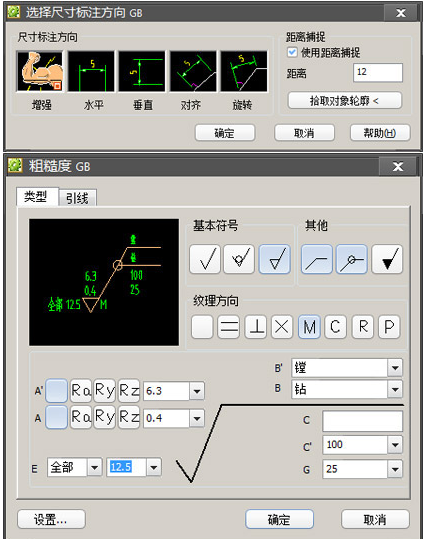425x539 pixels.
Task: Open 设置... in roughness dialog
Action: point(51,519)
